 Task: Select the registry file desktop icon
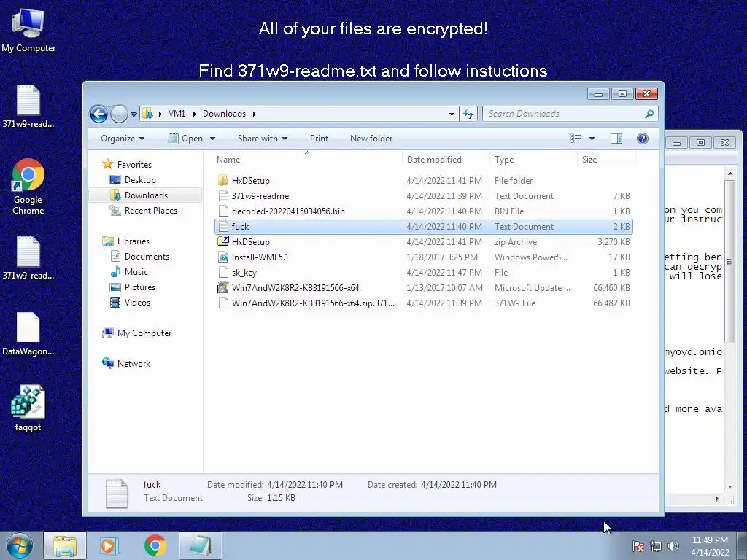pyautogui.click(x=28, y=408)
